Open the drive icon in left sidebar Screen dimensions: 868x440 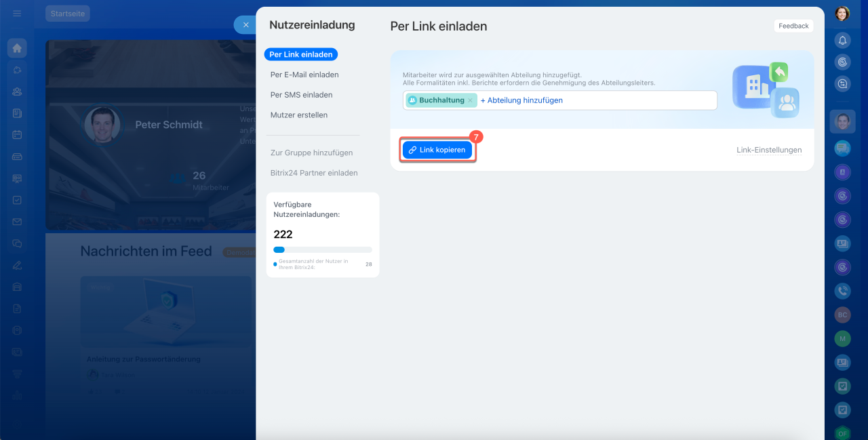coord(17,157)
